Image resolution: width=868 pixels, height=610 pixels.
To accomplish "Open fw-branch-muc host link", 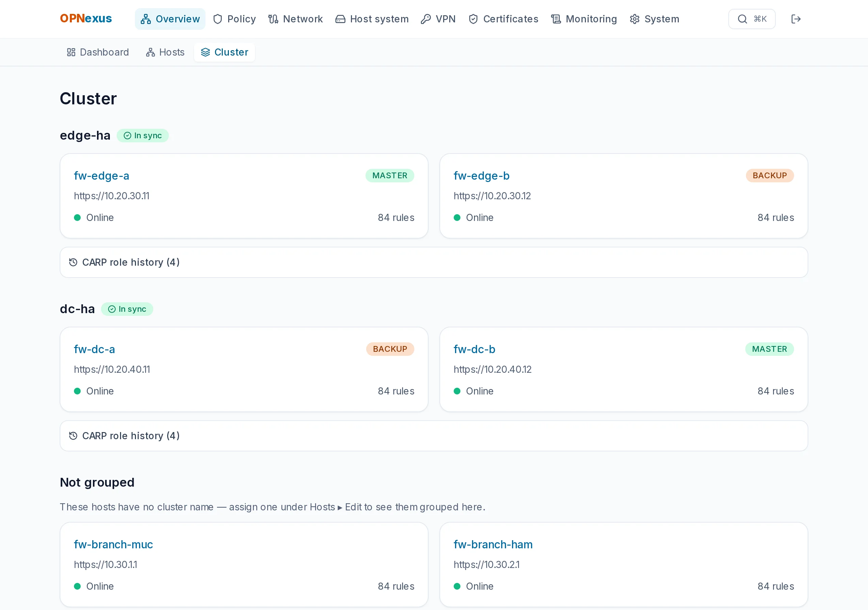I will tap(113, 545).
